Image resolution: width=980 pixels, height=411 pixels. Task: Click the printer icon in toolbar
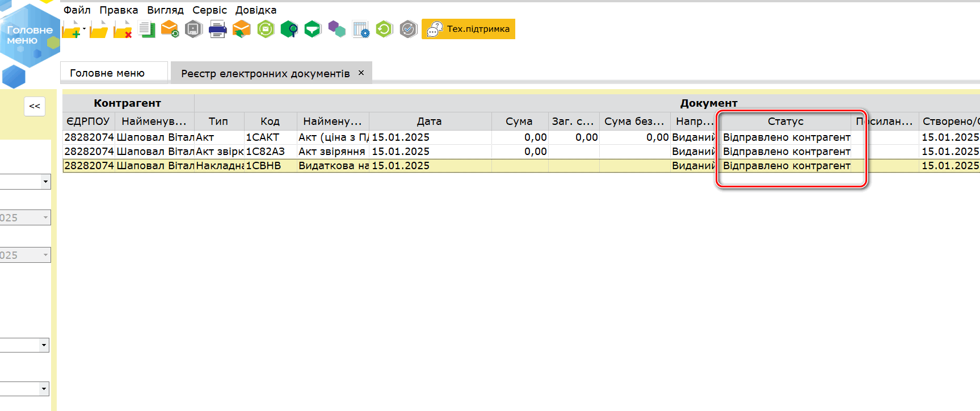(217, 30)
